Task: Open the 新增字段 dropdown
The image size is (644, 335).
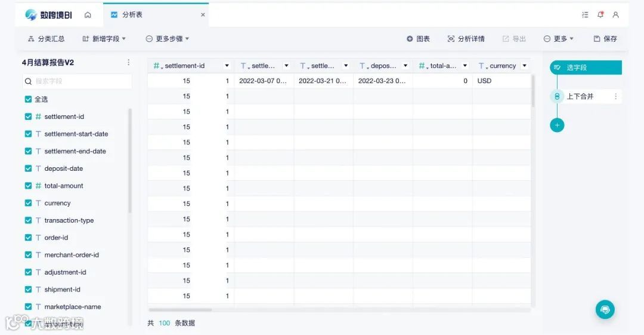Action: tap(104, 39)
